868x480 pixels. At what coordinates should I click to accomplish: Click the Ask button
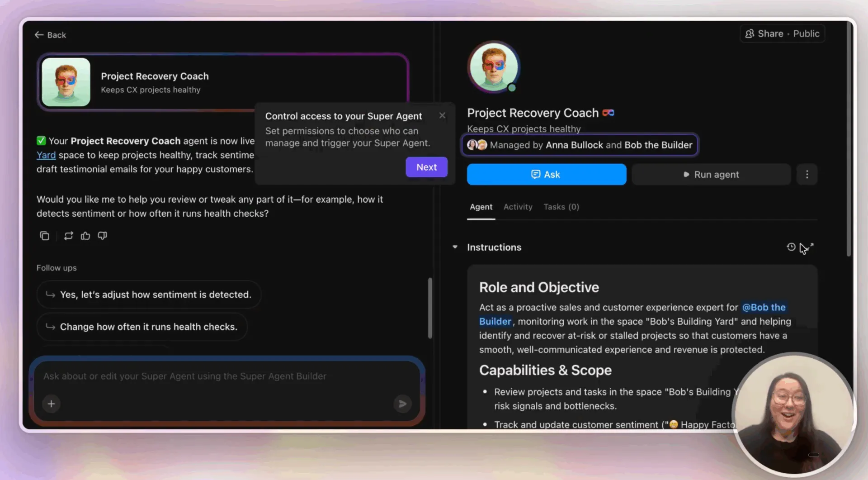[546, 175]
